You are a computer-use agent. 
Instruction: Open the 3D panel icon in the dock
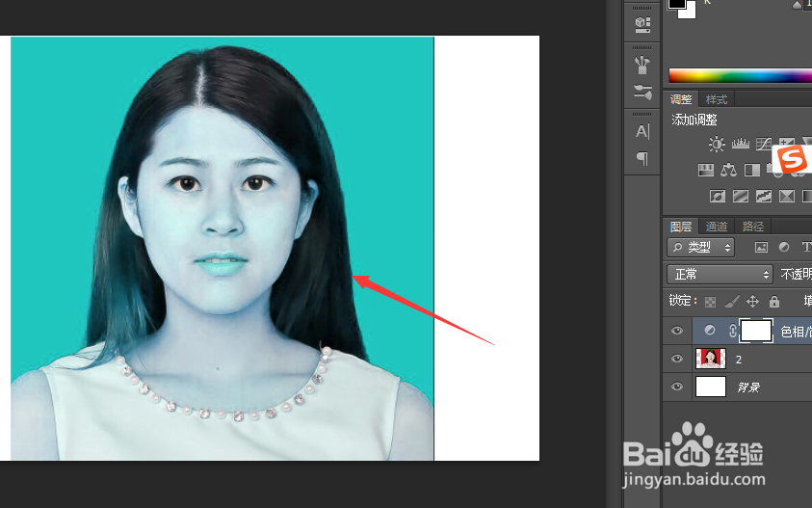pos(642,24)
